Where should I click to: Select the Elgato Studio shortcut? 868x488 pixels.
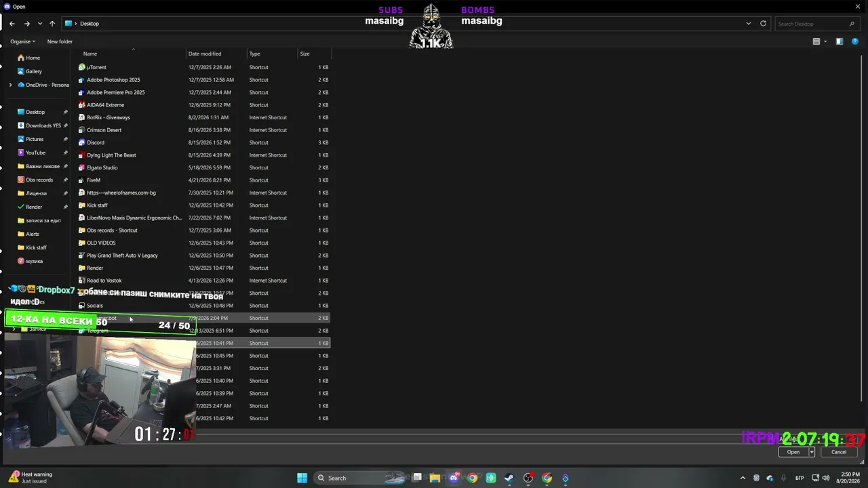point(102,167)
